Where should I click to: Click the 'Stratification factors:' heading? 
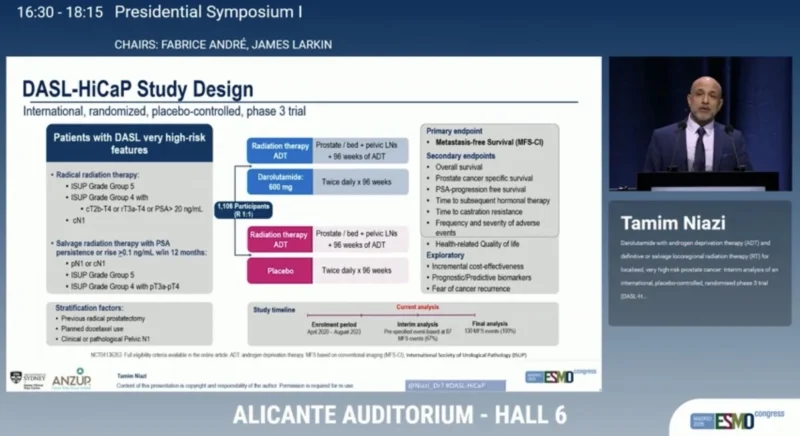click(89, 308)
